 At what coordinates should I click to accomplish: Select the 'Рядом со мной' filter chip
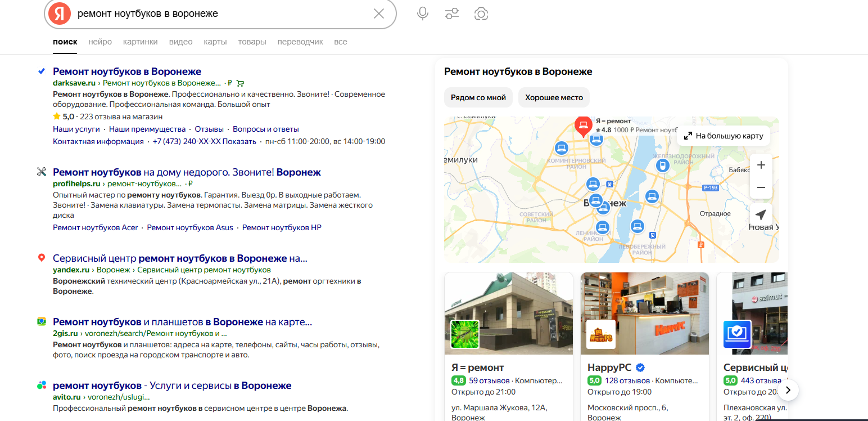(x=478, y=97)
